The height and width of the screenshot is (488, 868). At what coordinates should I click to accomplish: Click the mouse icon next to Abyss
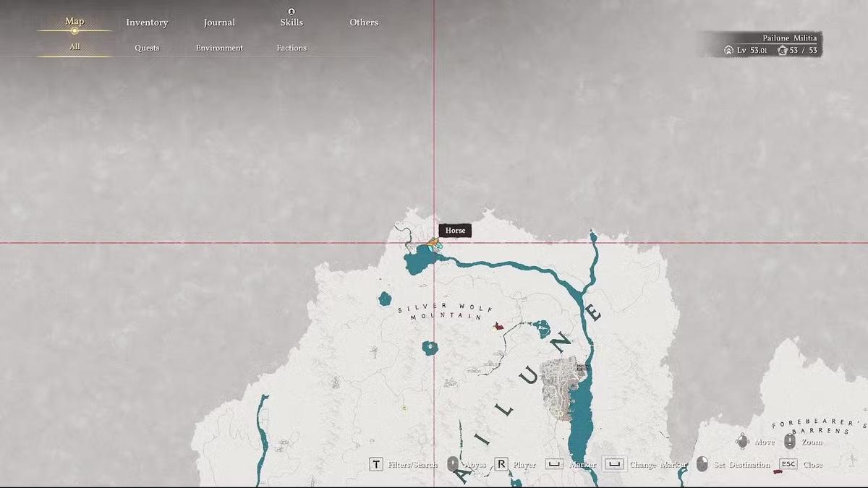[453, 464]
